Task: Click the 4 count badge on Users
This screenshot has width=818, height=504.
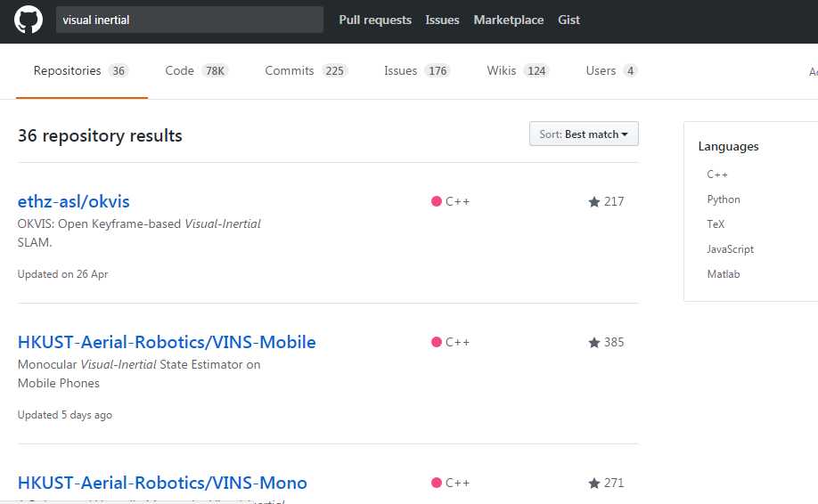Action: (x=630, y=71)
